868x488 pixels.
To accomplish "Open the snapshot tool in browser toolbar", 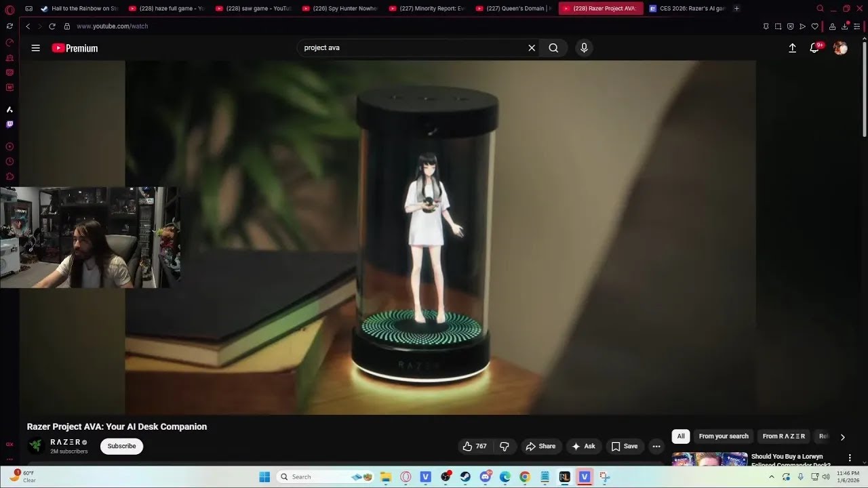I will (778, 26).
